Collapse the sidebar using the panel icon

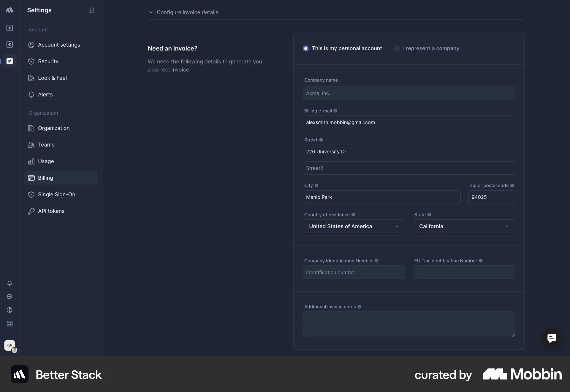[x=91, y=10]
